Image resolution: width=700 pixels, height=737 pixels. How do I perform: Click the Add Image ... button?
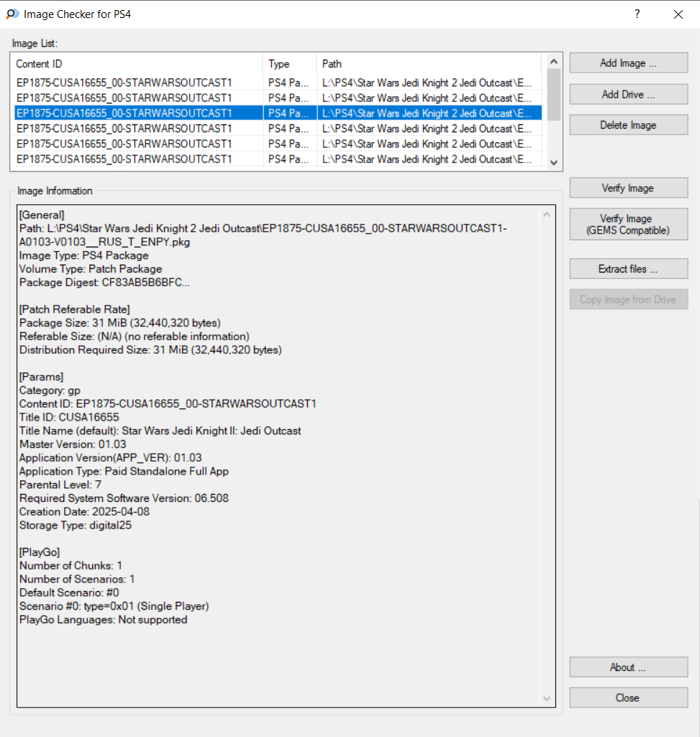tap(628, 63)
